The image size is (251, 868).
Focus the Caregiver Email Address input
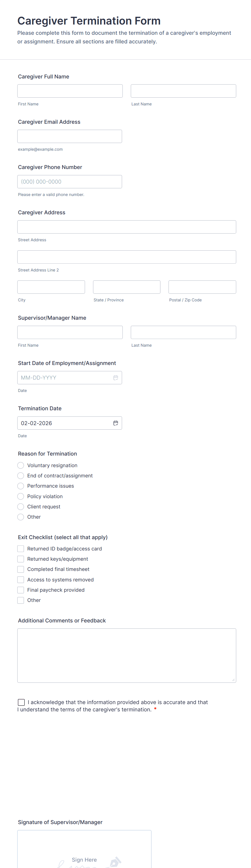tap(70, 136)
